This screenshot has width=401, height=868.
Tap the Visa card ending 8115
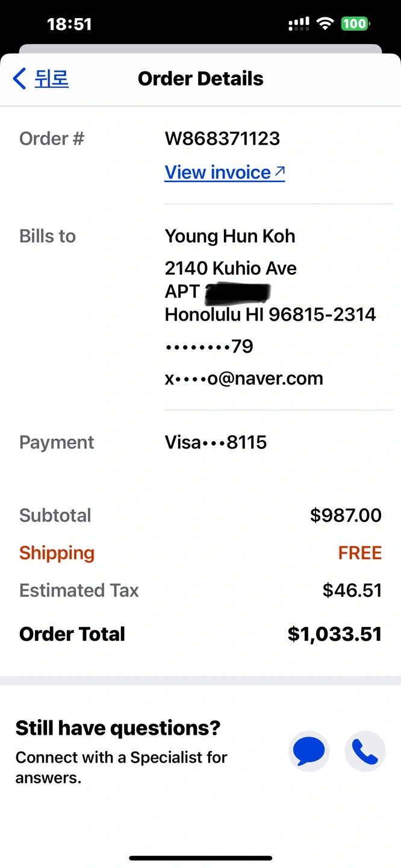216,442
